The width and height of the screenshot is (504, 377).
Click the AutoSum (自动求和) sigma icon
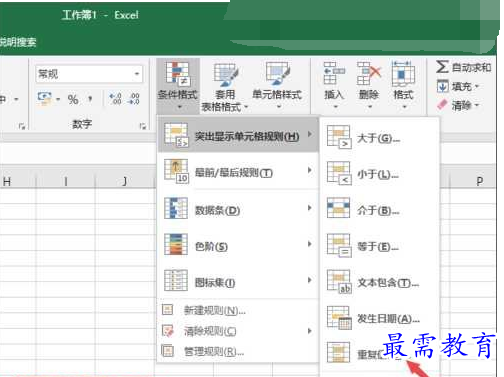pyautogui.click(x=442, y=67)
